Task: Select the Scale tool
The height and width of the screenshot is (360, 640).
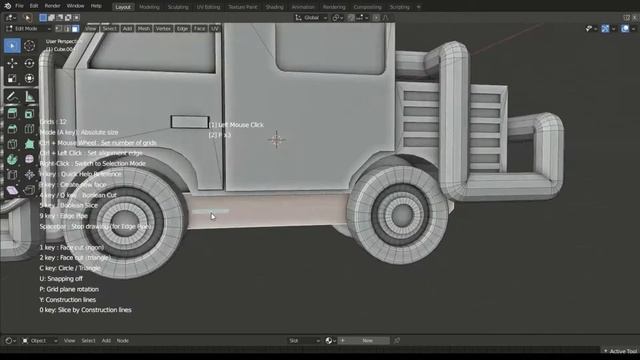Action: tap(12, 78)
